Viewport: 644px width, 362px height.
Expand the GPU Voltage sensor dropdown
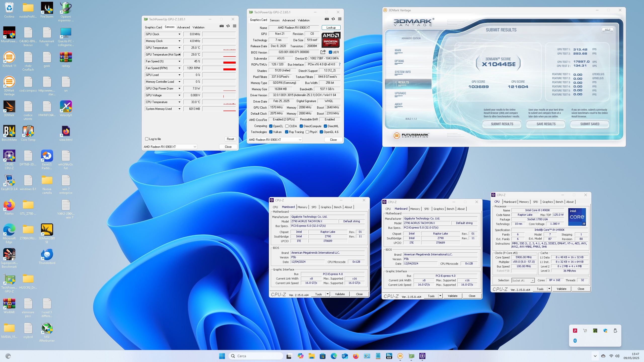pyautogui.click(x=179, y=95)
